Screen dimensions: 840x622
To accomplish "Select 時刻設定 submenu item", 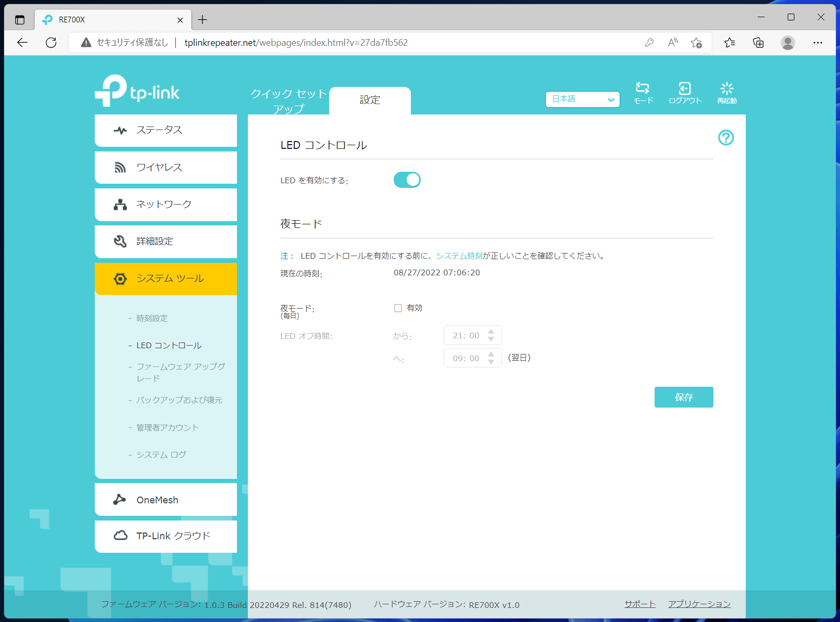I will click(152, 318).
